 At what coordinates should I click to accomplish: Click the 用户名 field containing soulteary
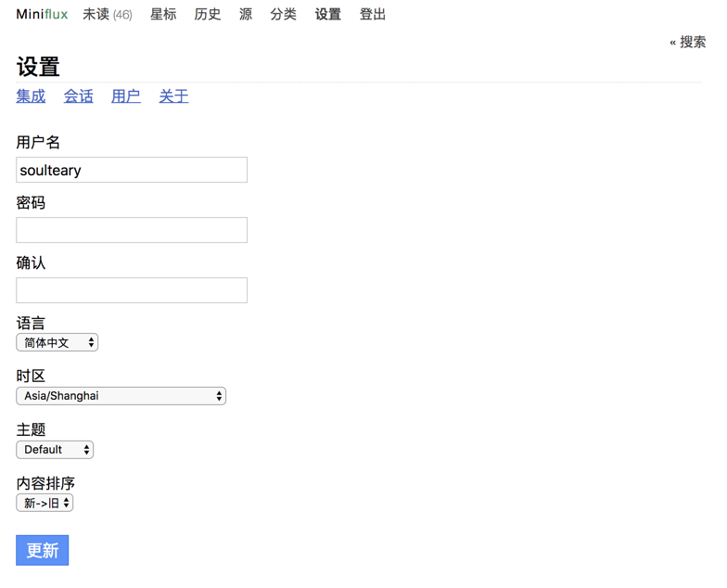(x=132, y=170)
